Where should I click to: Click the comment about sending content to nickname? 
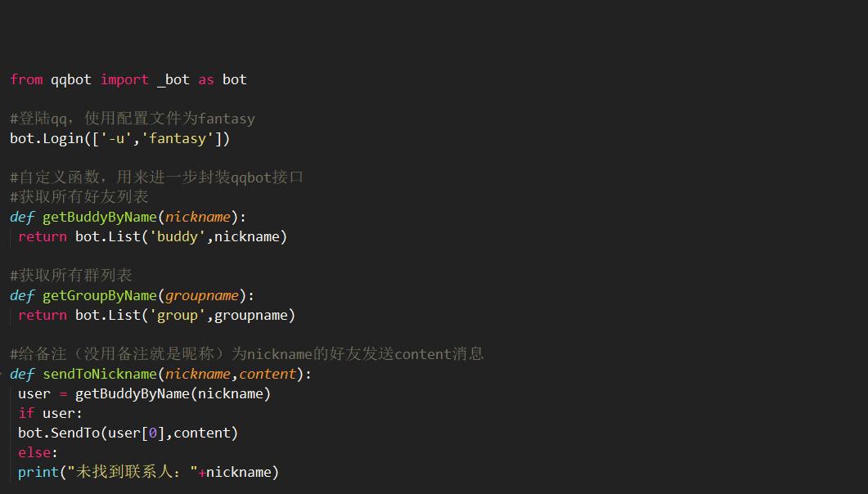[247, 353]
